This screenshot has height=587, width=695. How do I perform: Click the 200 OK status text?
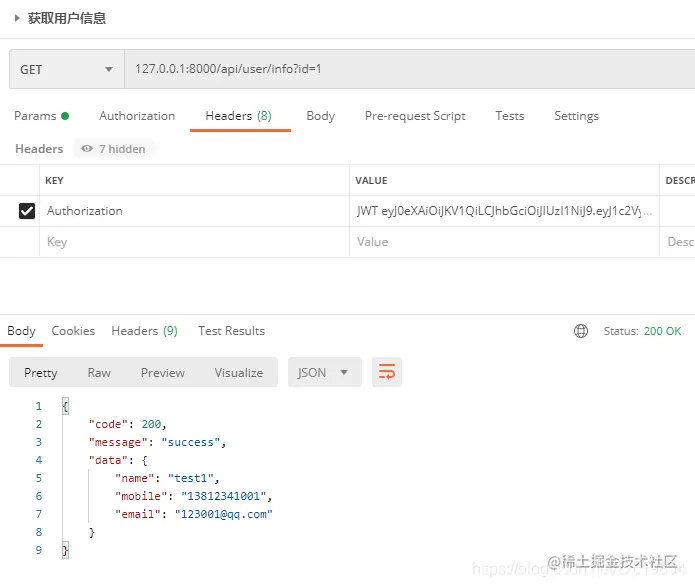point(662,331)
